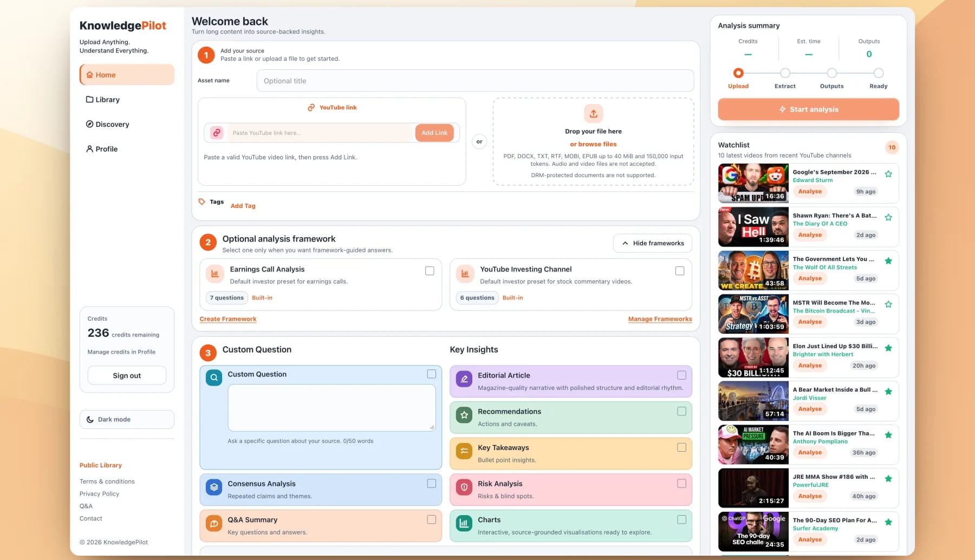Click the or browse files link

[x=593, y=144]
